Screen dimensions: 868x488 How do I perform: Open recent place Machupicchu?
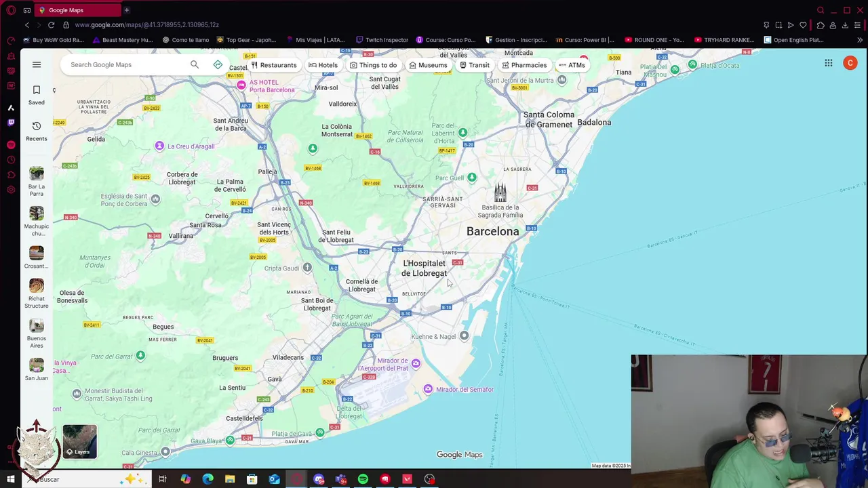(37, 222)
